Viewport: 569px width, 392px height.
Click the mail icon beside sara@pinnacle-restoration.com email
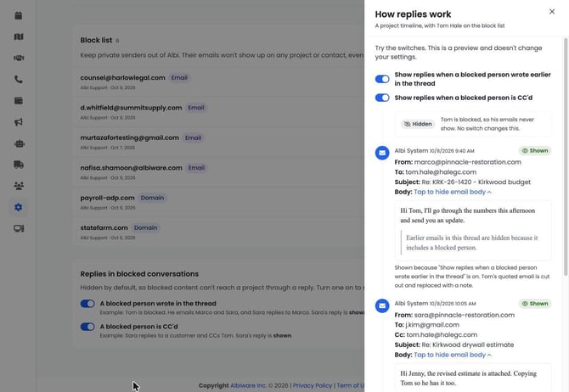pos(382,305)
